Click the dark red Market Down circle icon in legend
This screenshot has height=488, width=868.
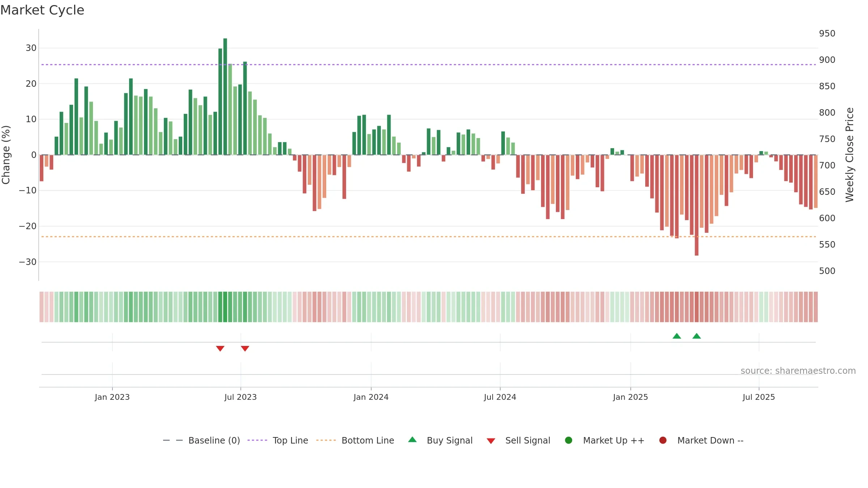point(663,440)
